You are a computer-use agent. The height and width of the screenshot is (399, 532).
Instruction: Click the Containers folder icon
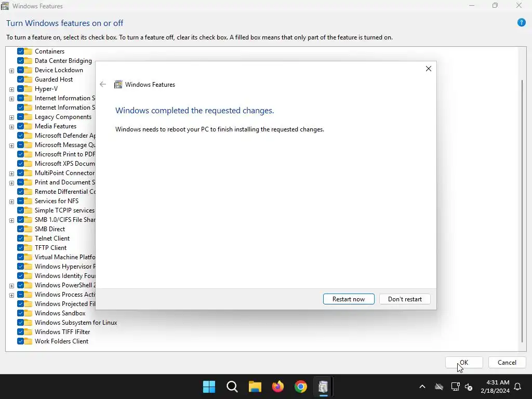point(28,51)
